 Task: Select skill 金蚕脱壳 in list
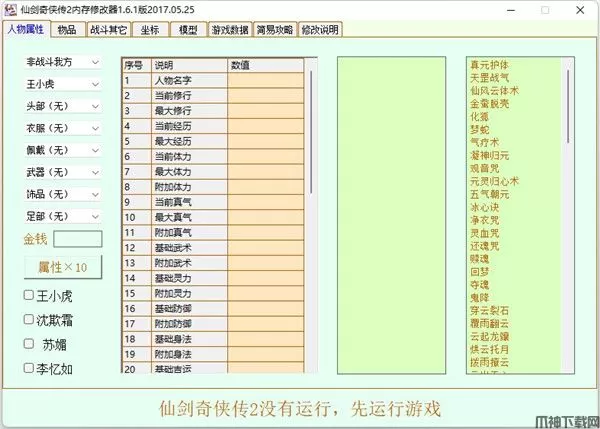coord(489,104)
